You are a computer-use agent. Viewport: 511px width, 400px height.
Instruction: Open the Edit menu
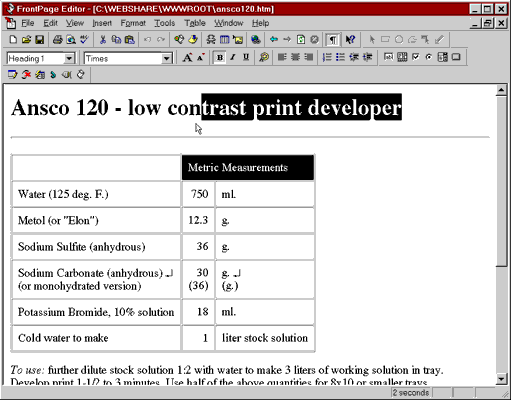tap(50, 23)
